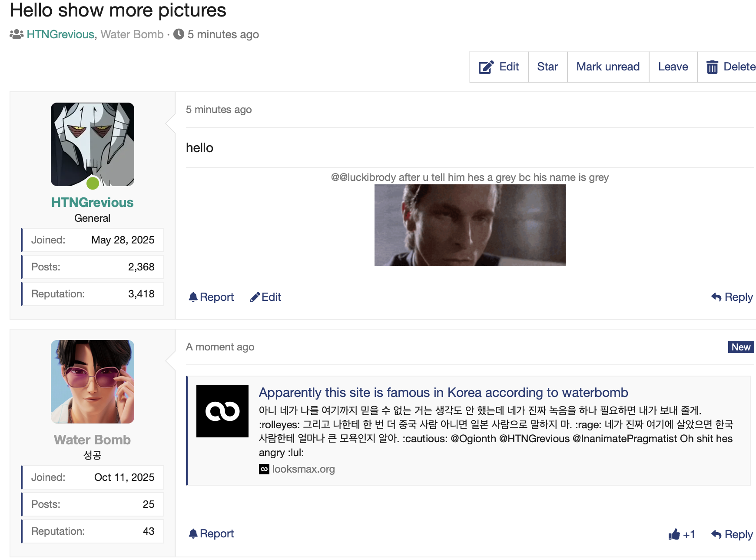Click the HTNGrevious username under avatar
This screenshot has height=560, width=756.
tap(93, 203)
